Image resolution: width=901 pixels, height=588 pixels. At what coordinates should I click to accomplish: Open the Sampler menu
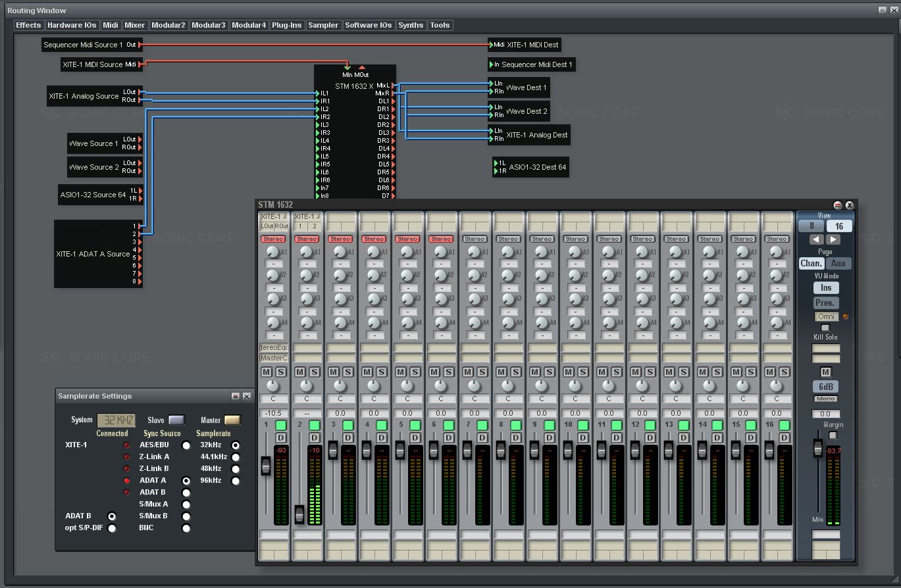(323, 25)
